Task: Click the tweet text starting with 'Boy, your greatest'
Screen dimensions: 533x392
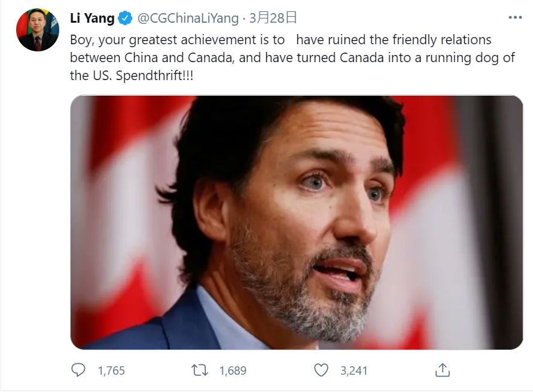Action: pyautogui.click(x=293, y=57)
